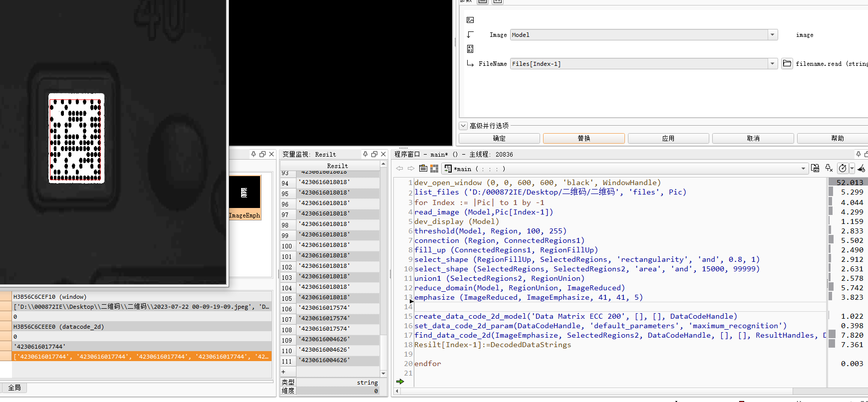Switch to the 全局 variables tab

point(14,388)
